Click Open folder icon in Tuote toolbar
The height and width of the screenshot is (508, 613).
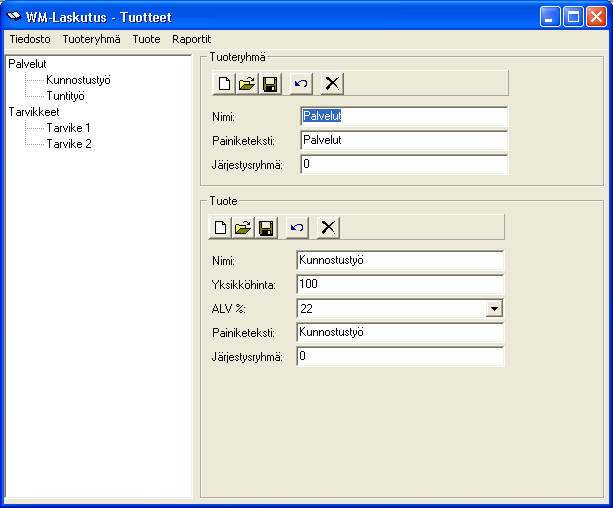tap(243, 227)
